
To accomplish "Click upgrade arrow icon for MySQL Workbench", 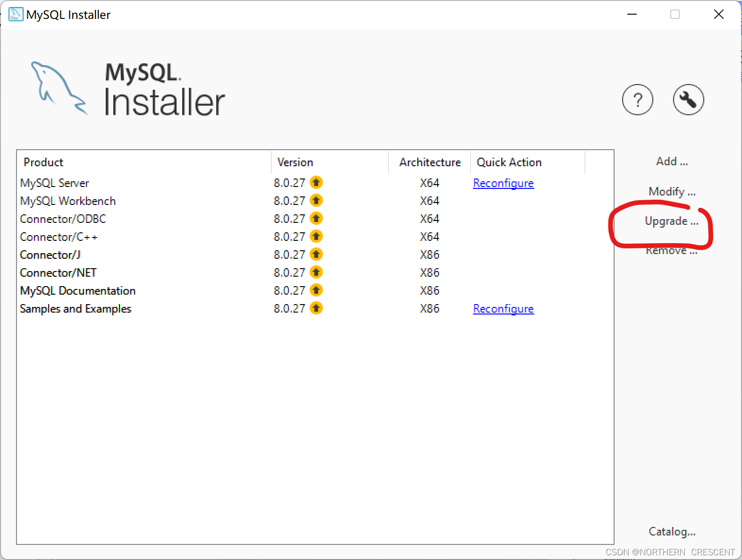I will click(316, 200).
